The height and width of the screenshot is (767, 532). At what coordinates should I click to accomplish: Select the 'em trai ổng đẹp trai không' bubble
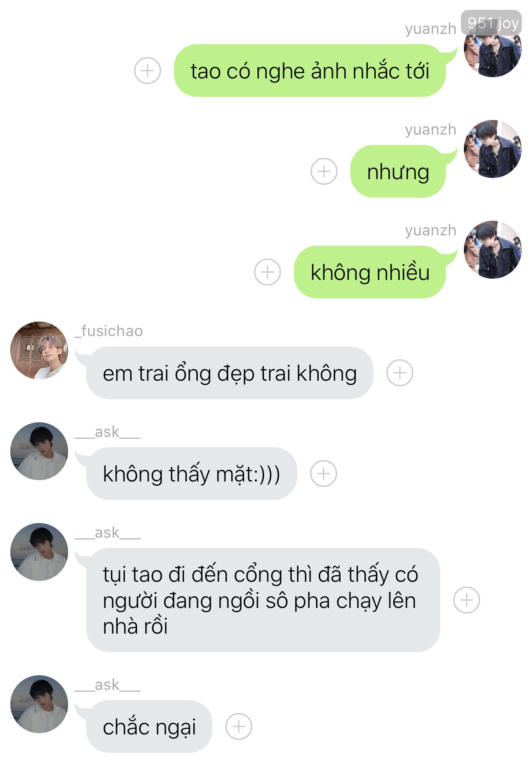tap(230, 373)
